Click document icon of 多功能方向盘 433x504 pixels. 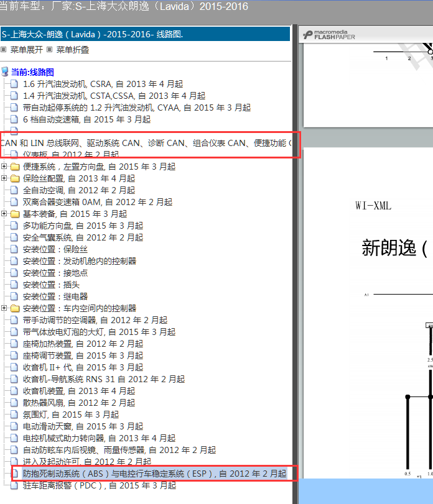pos(14,226)
